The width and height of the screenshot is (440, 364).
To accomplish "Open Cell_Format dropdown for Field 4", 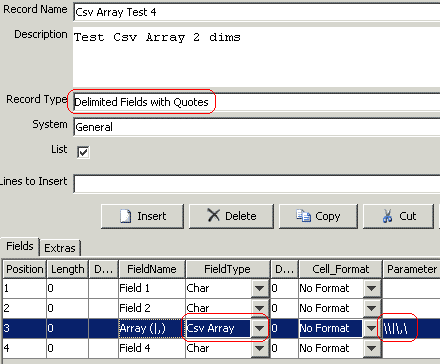I will 372,348.
